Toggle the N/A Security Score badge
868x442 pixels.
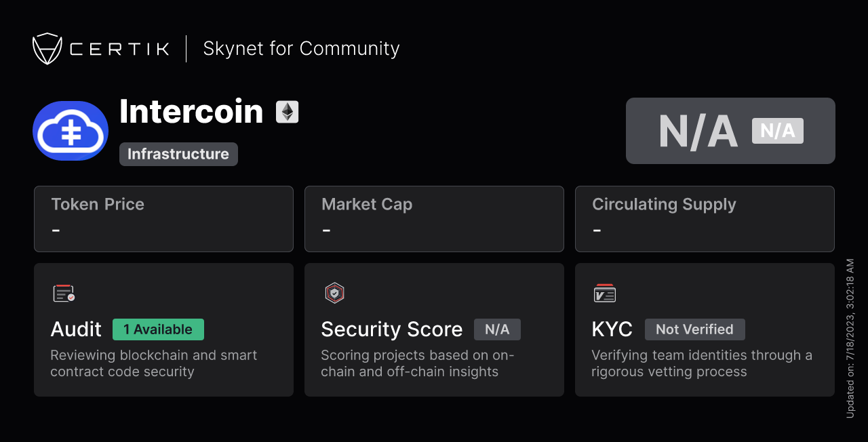pos(497,329)
